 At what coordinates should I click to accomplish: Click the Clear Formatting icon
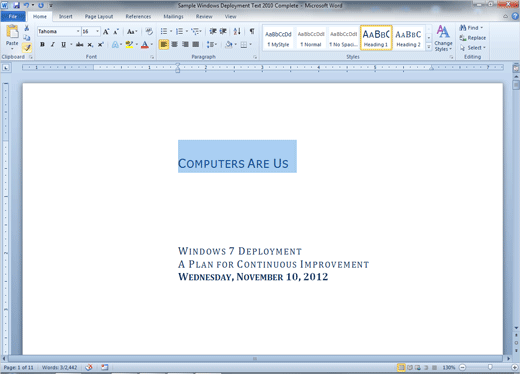pos(149,31)
